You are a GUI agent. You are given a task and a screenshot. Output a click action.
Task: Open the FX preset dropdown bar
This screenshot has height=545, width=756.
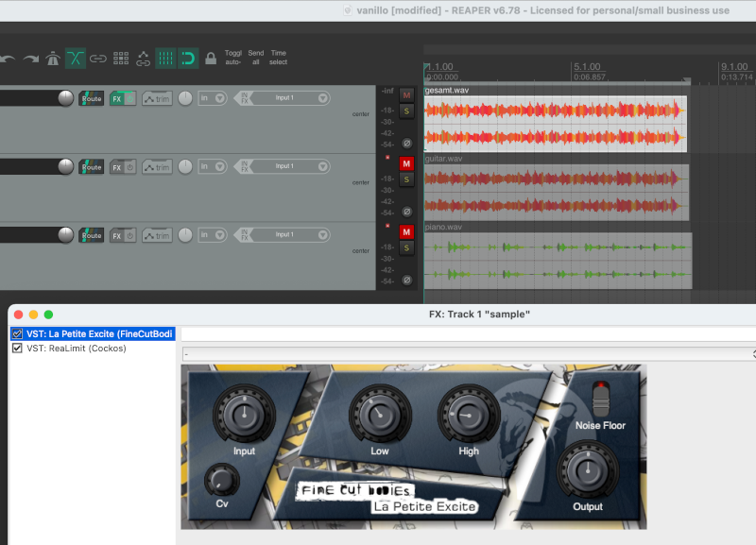click(468, 353)
